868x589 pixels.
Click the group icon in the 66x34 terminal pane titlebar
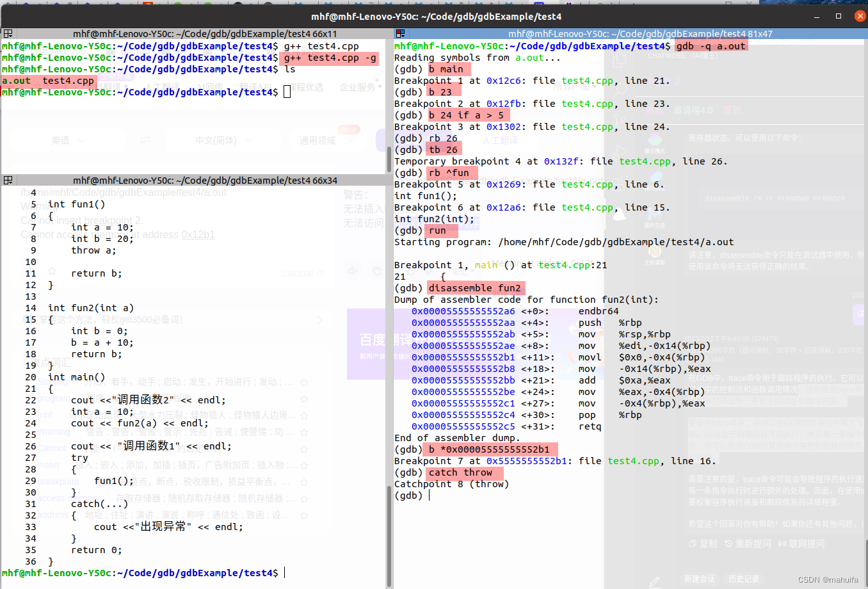tap(8, 181)
